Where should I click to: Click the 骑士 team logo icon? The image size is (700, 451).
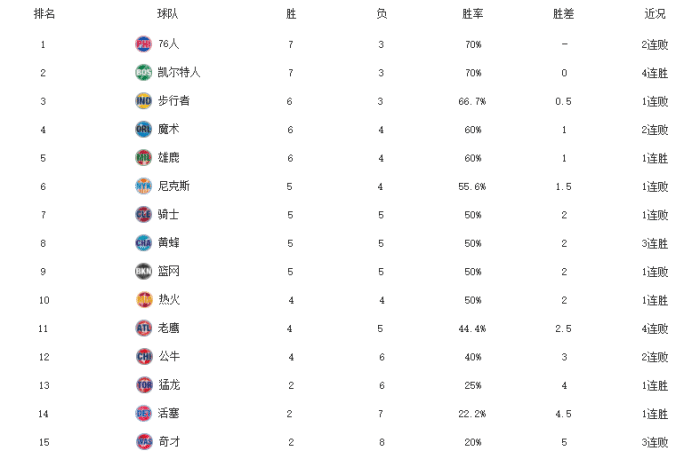click(143, 214)
